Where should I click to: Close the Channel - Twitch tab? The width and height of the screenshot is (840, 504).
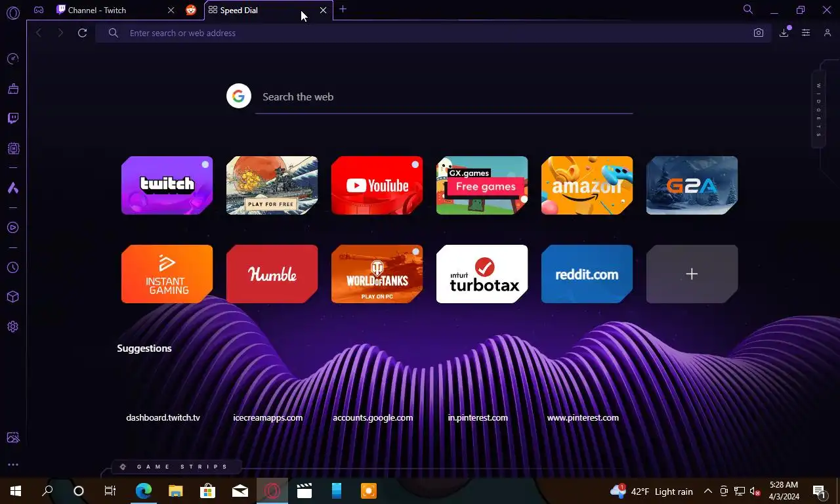(x=171, y=10)
